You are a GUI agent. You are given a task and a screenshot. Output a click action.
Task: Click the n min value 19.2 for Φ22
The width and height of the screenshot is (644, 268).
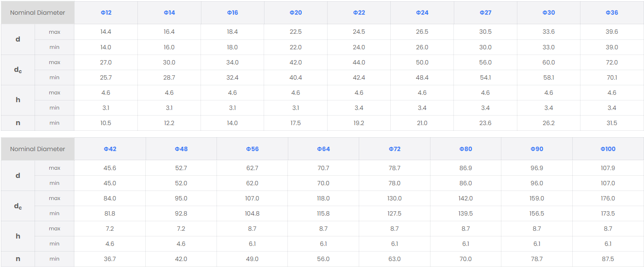click(x=359, y=123)
